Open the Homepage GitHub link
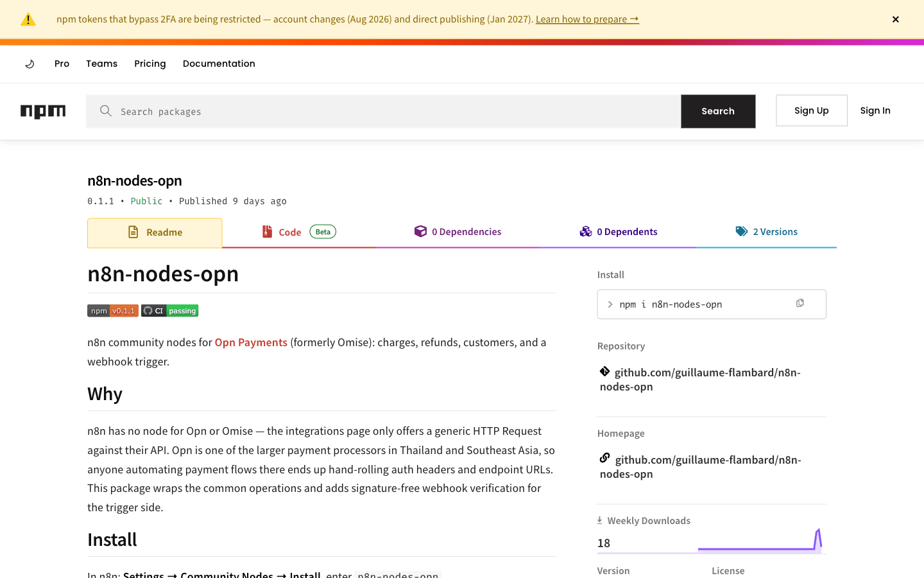The height and width of the screenshot is (578, 924). (x=701, y=467)
